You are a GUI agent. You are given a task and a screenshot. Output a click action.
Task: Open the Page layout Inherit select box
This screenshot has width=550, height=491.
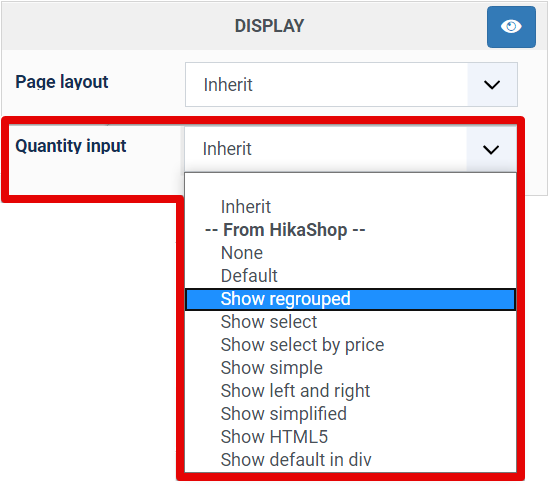tap(351, 85)
